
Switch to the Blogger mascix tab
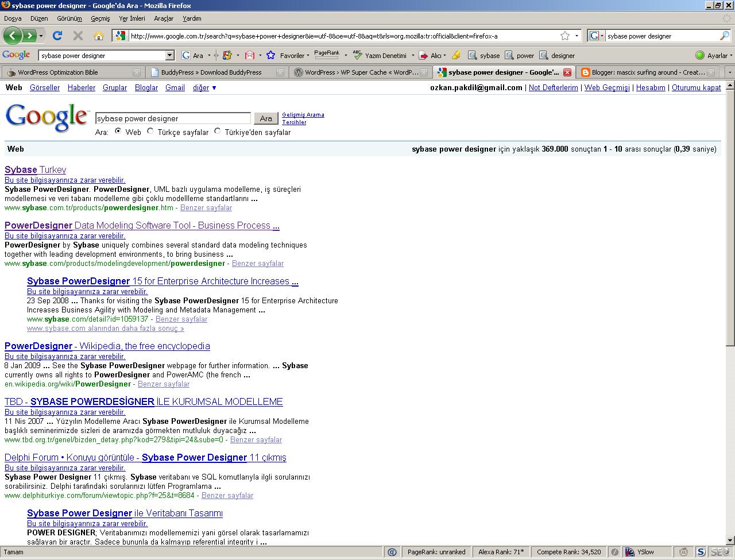tap(648, 72)
